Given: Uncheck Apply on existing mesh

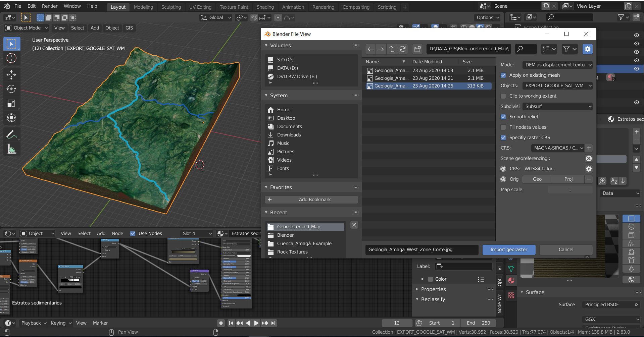Looking at the screenshot, I should (x=503, y=75).
